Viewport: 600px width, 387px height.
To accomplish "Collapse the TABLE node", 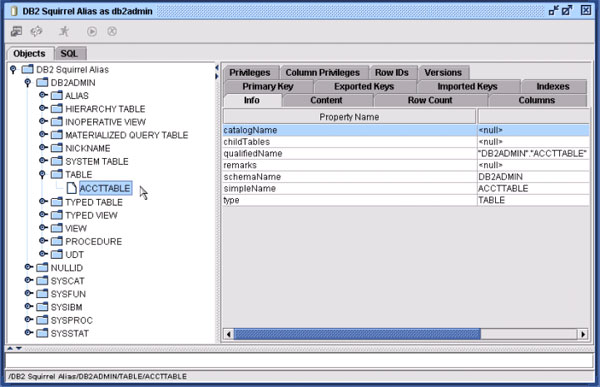I will click(x=42, y=175).
